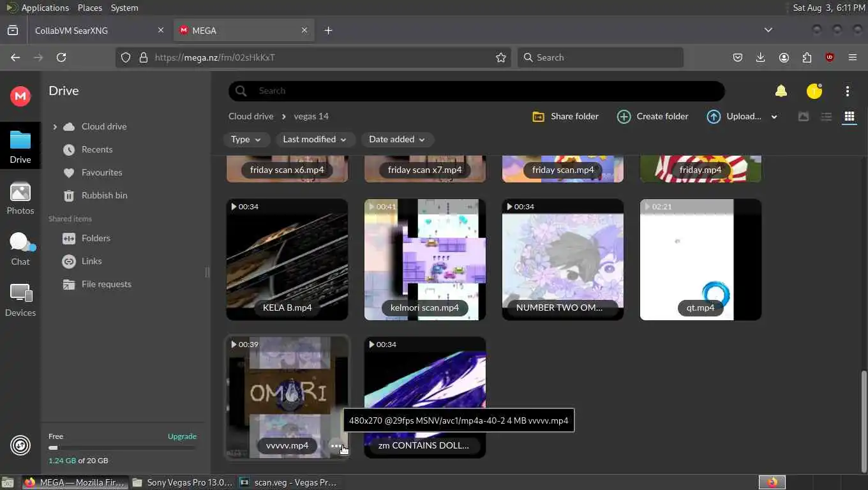Switch to scan.veg Vegas Pro taskbar window

click(288, 482)
